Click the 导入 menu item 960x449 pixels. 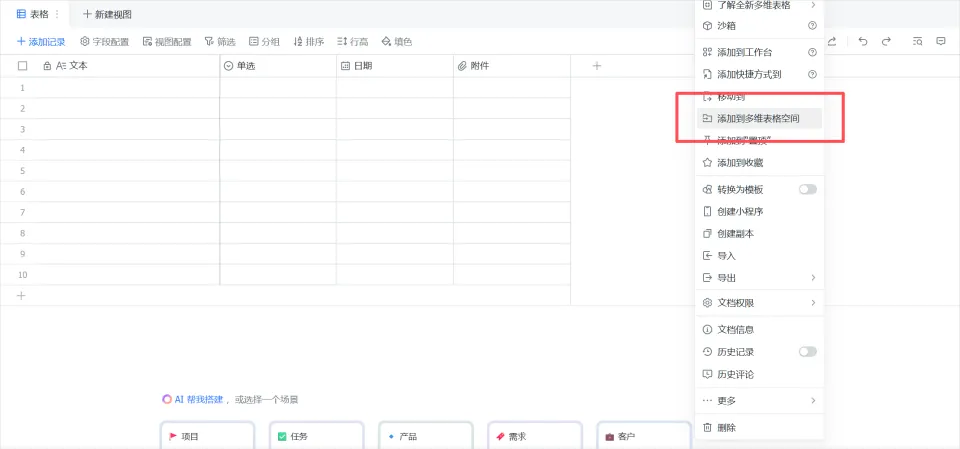click(x=759, y=256)
